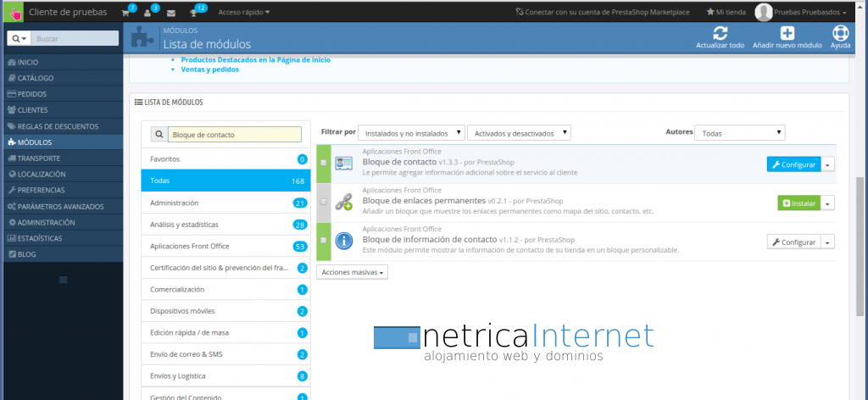Select Envíos y Logística category
Viewport: 868px width, 400px height.
click(225, 376)
